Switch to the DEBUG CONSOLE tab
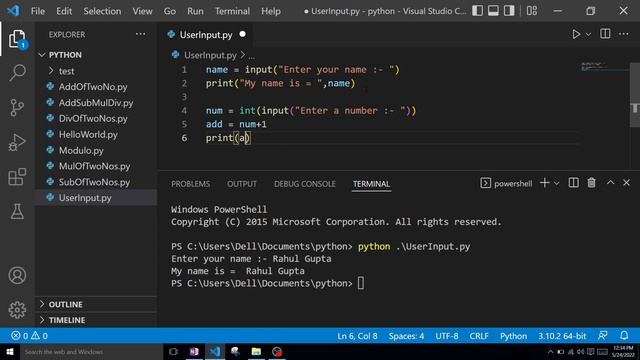The width and height of the screenshot is (640, 360). click(304, 184)
